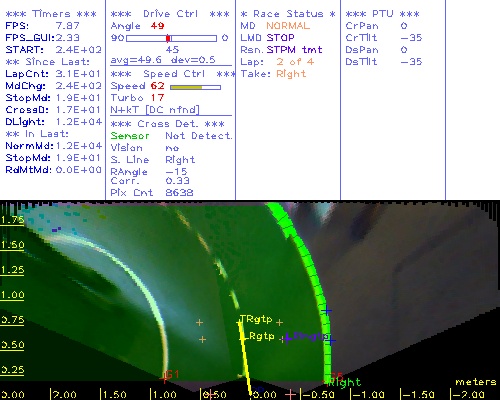Click the N+kT [DC nfnd] text
The image size is (500, 400).
pos(155,110)
